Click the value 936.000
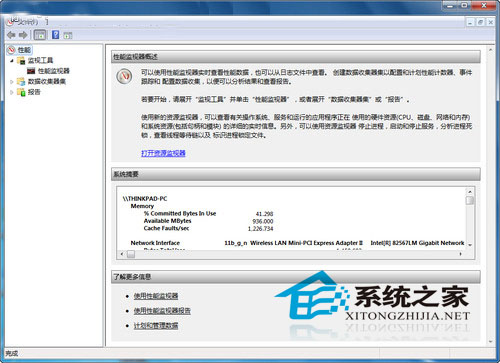Viewport: 500px width, 363px height. click(x=263, y=221)
